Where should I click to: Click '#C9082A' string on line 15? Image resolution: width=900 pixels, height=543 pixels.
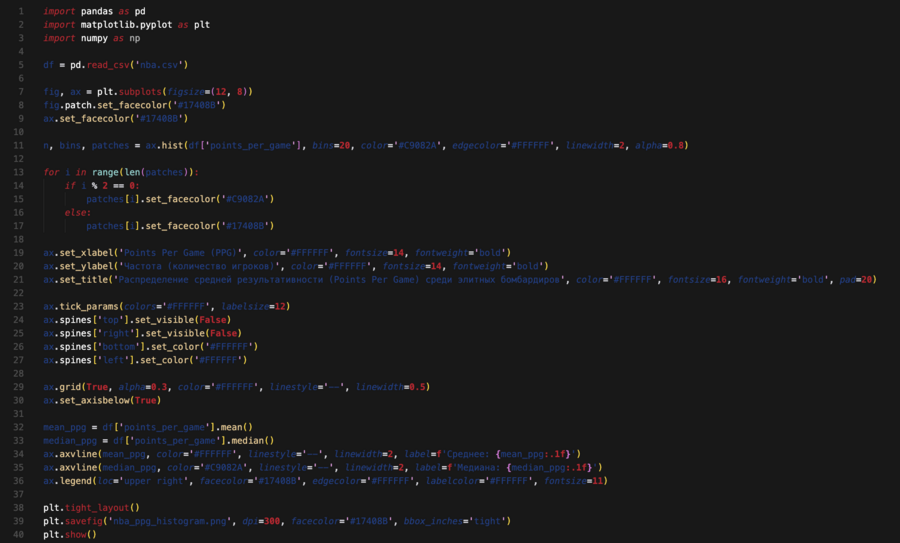click(247, 199)
